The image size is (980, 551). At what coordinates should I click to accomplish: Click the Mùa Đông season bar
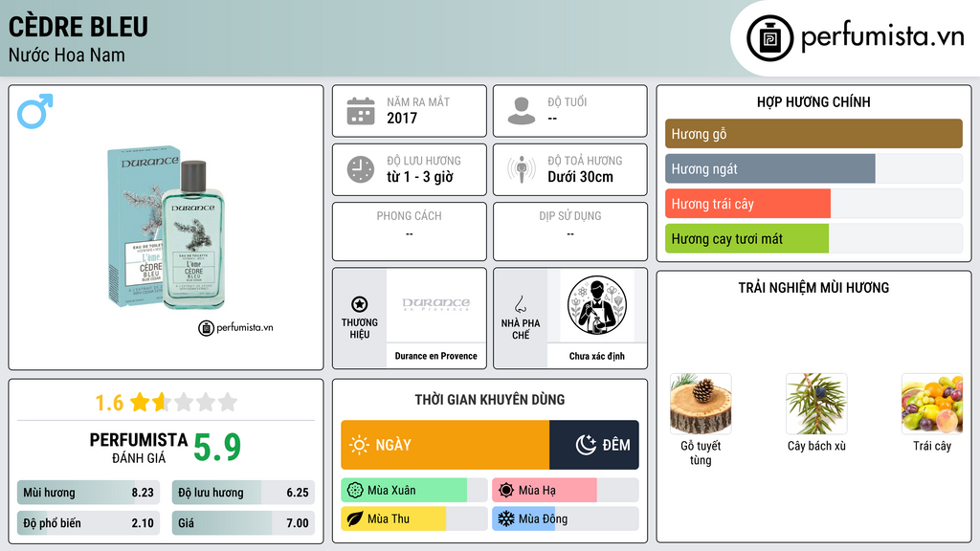566,518
